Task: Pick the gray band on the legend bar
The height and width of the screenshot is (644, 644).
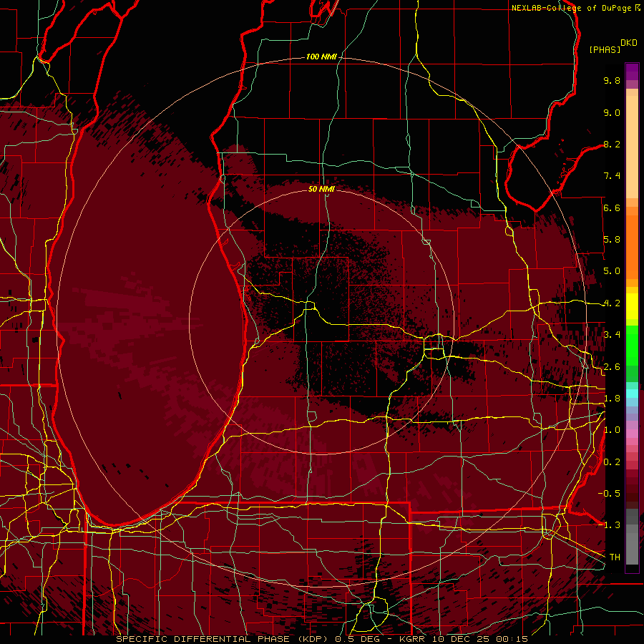Action: (632, 536)
